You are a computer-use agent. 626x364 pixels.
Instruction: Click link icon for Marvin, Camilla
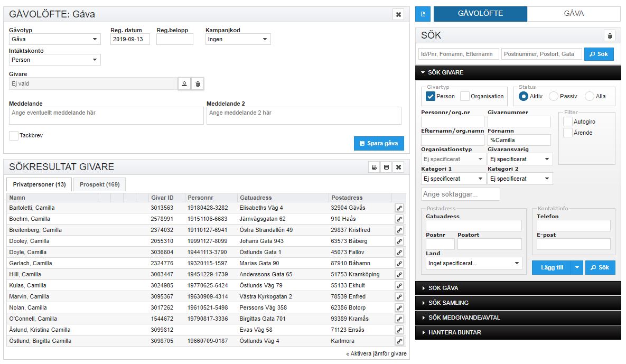[399, 296]
